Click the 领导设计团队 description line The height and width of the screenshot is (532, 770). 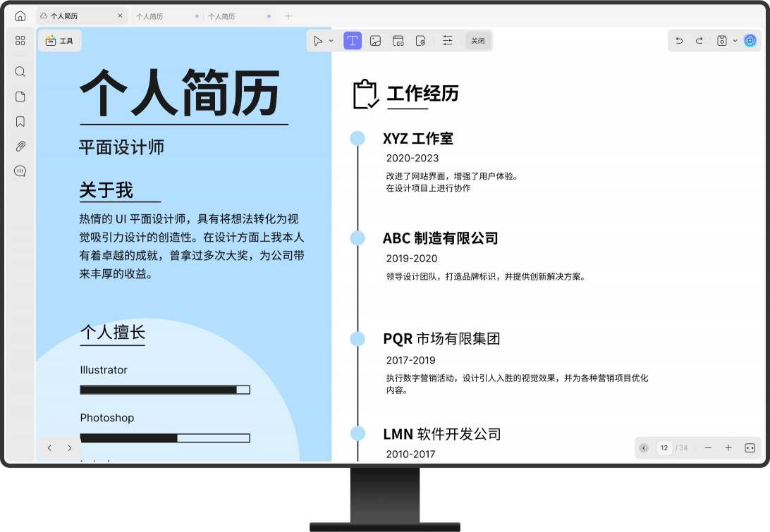(x=486, y=277)
